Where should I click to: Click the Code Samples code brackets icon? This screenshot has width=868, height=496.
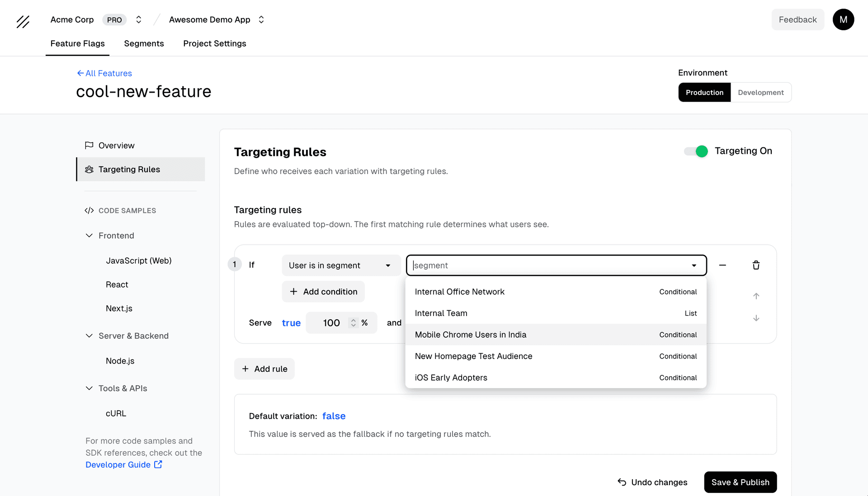point(89,210)
